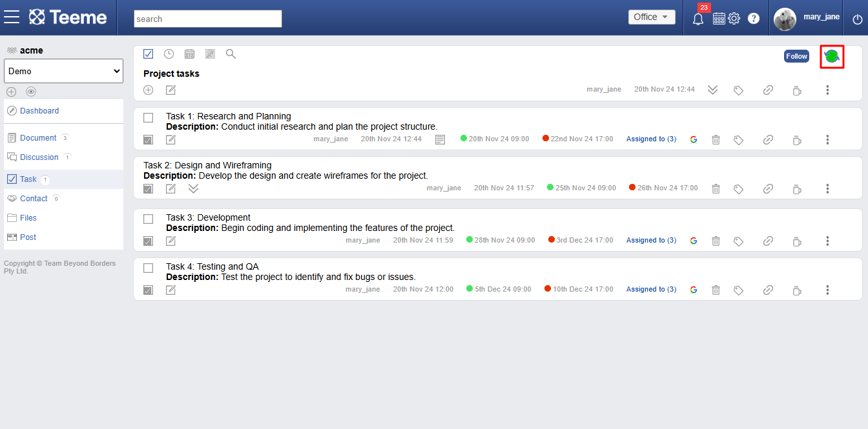Open Task 1 notes list icon

click(x=440, y=139)
